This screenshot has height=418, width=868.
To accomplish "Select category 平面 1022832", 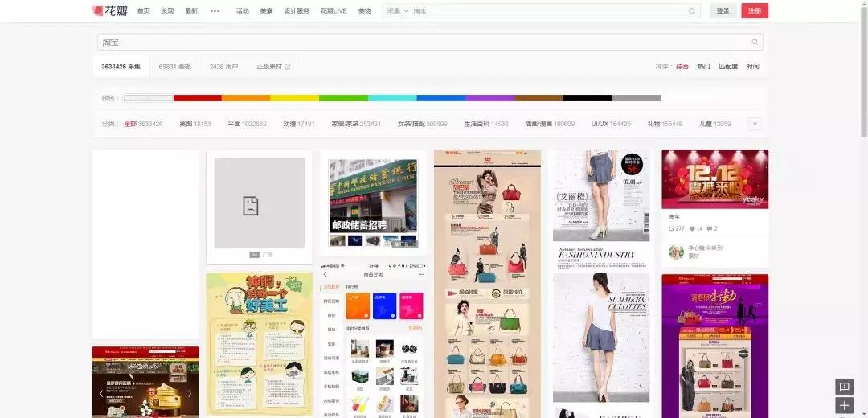I will click(x=247, y=124).
